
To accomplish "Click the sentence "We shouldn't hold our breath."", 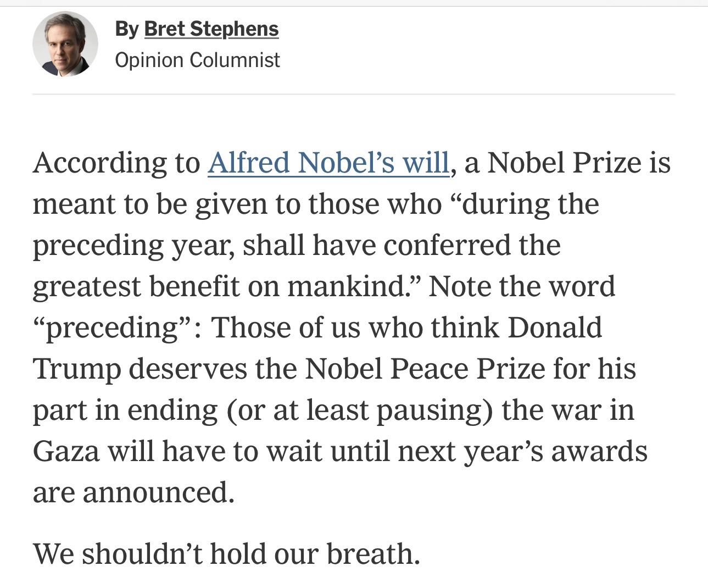I will pos(226,553).
